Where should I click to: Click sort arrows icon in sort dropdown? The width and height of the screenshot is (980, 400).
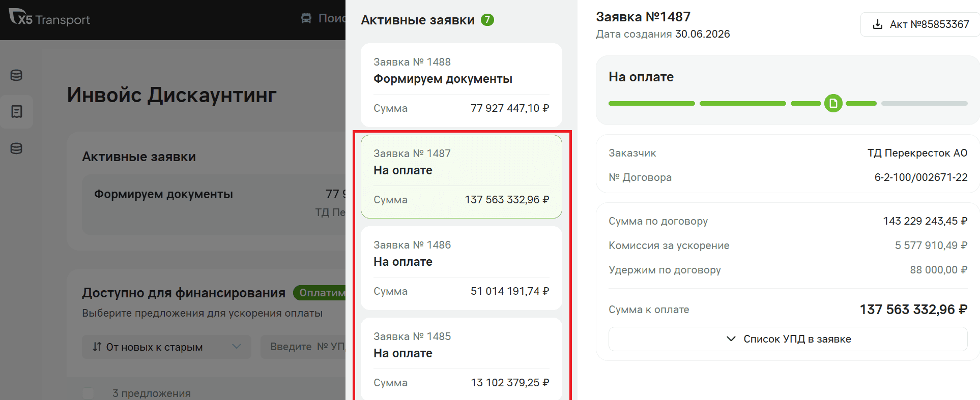coord(97,347)
